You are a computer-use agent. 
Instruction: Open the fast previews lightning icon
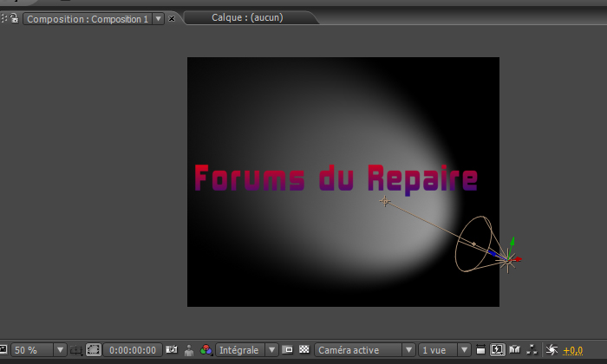coord(497,350)
